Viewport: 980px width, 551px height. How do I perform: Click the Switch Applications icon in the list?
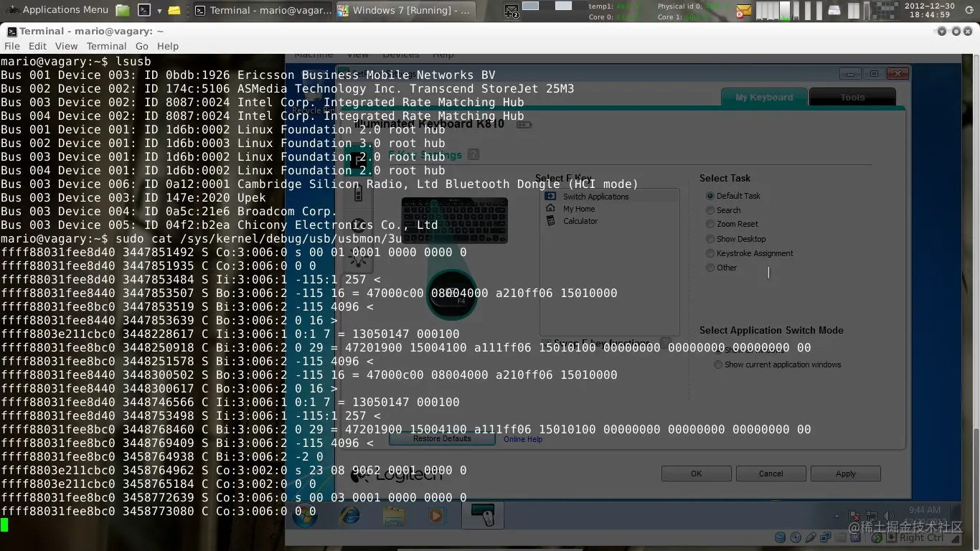point(550,196)
